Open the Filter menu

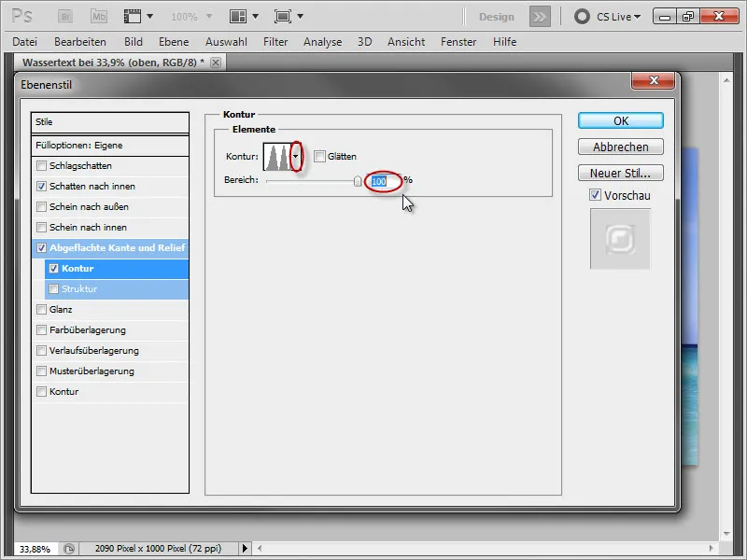275,42
